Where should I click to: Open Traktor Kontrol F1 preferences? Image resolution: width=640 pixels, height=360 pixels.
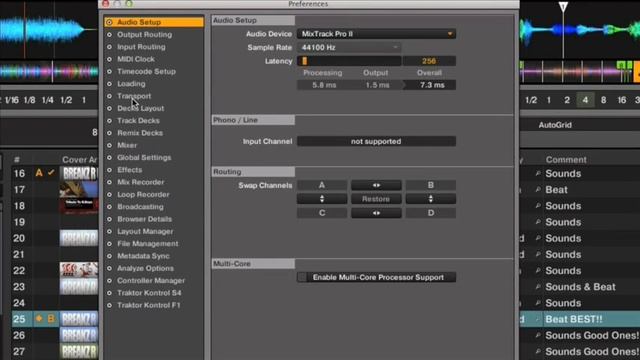149,305
